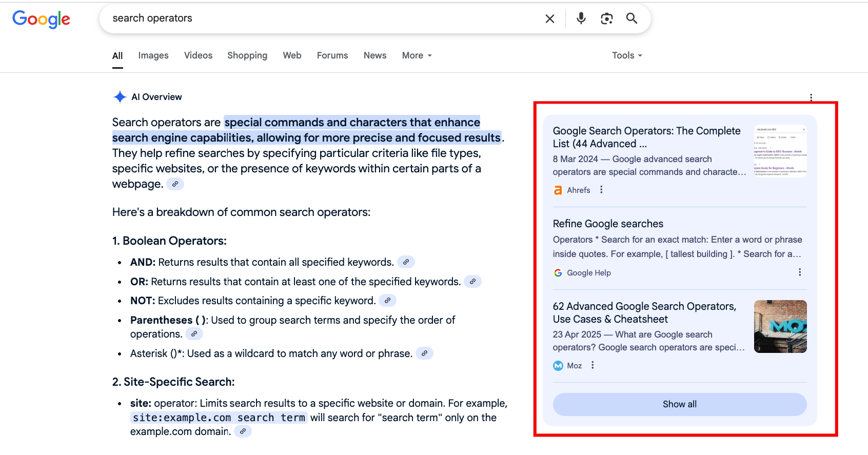Switch to the News tab

point(374,55)
